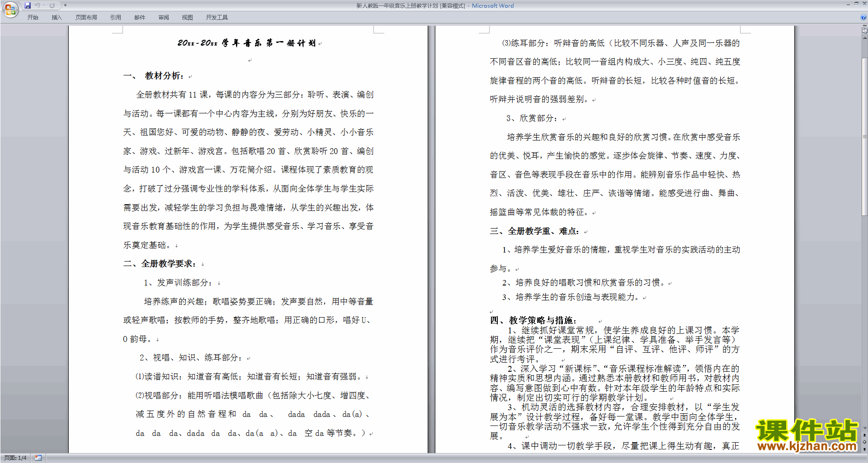Open the 邮件 tab
The height and width of the screenshot is (463, 868).
coord(140,18)
